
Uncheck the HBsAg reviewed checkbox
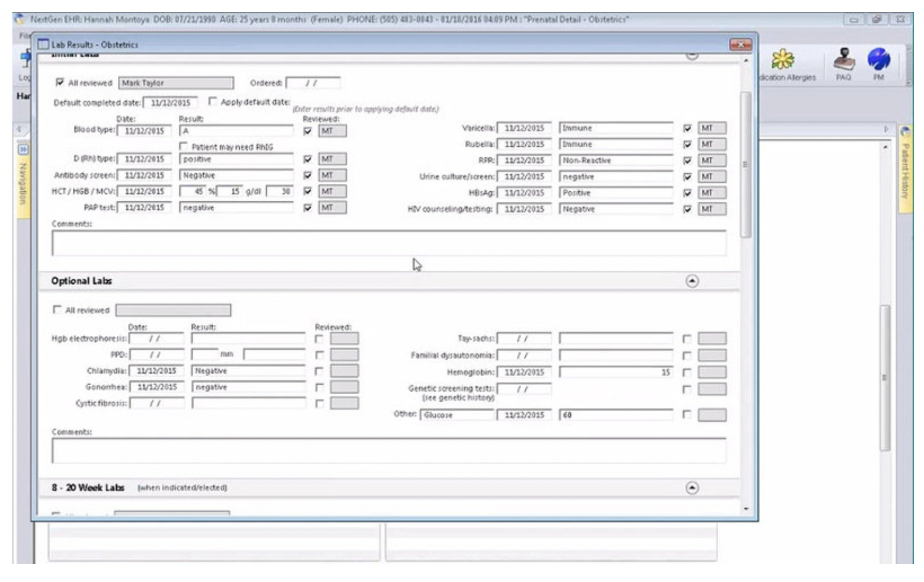[686, 193]
